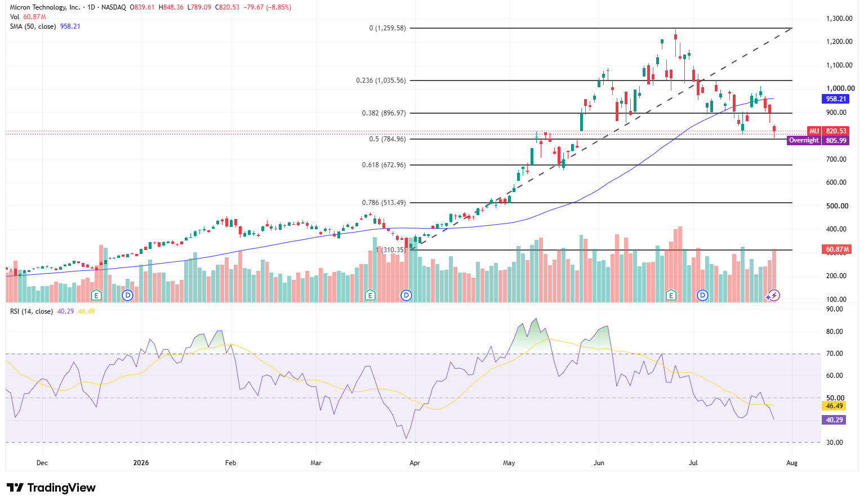Image resolution: width=864 pixels, height=504 pixels.
Task: Click the RSI (14, close) indicator legend
Action: click(x=32, y=311)
